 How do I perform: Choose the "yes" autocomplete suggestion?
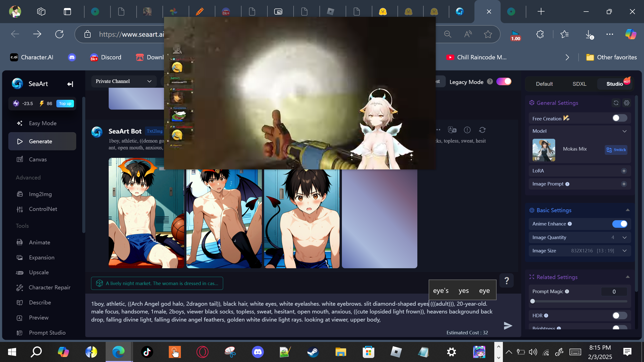tap(464, 291)
